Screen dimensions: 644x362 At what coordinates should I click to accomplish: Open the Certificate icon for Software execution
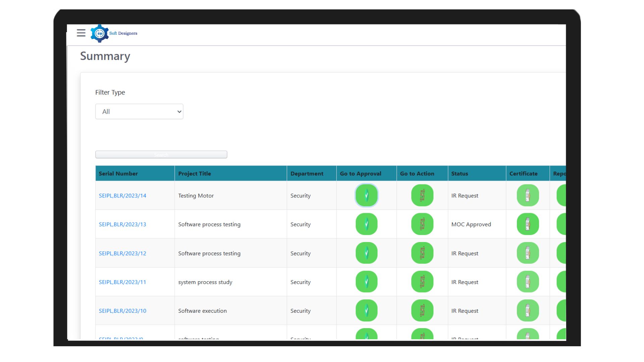(x=528, y=311)
